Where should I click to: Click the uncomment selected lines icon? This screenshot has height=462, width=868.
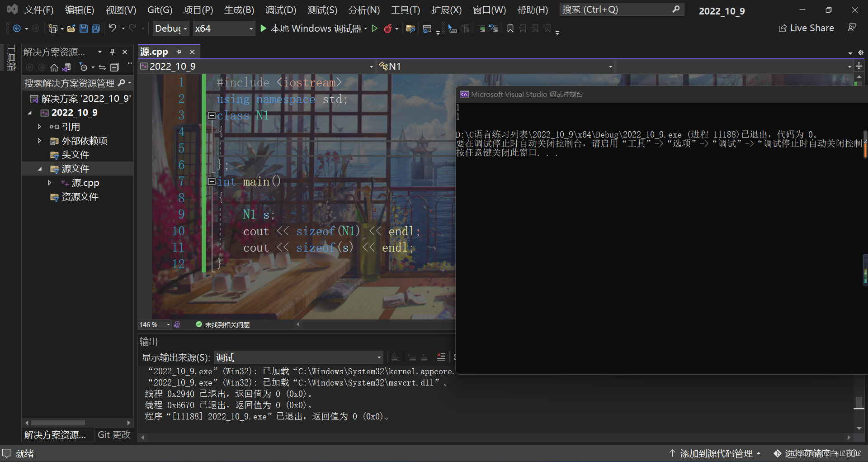(493, 29)
